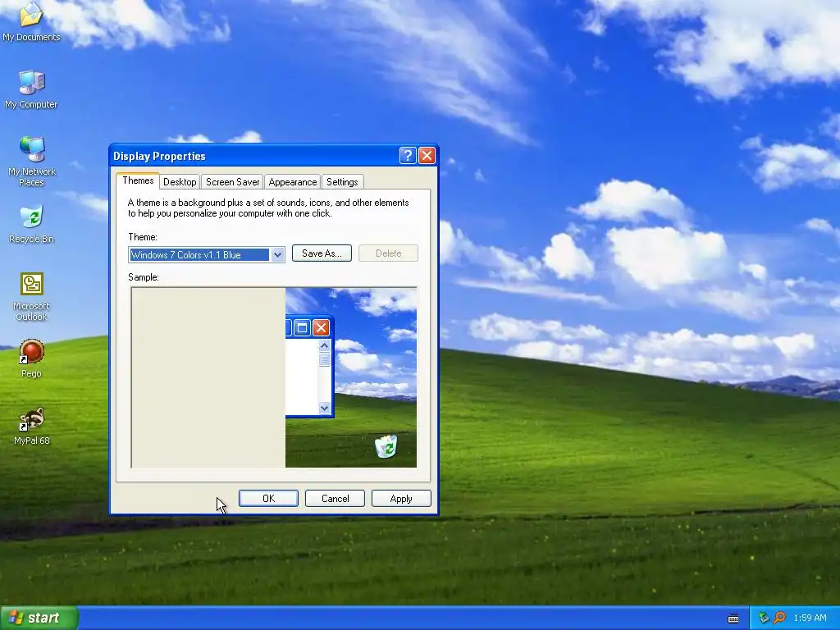Open the My Documents desktop icon
840x630 pixels.
[x=31, y=21]
